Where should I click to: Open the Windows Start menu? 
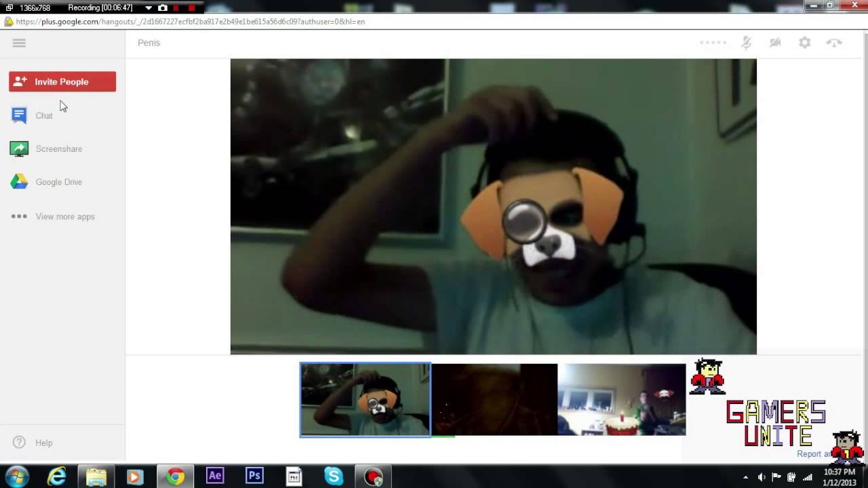pos(17,476)
